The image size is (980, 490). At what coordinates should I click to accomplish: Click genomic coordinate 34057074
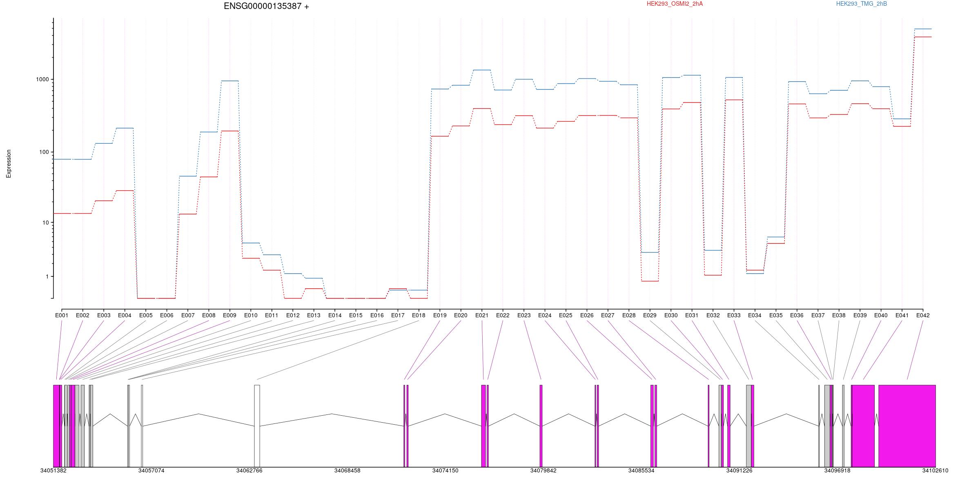[x=151, y=470]
